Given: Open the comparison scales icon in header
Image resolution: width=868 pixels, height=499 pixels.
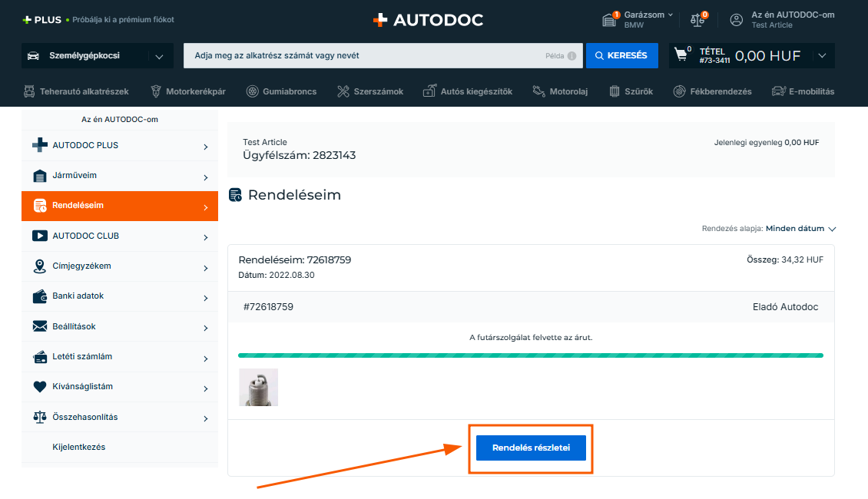Looking at the screenshot, I should click(x=698, y=19).
